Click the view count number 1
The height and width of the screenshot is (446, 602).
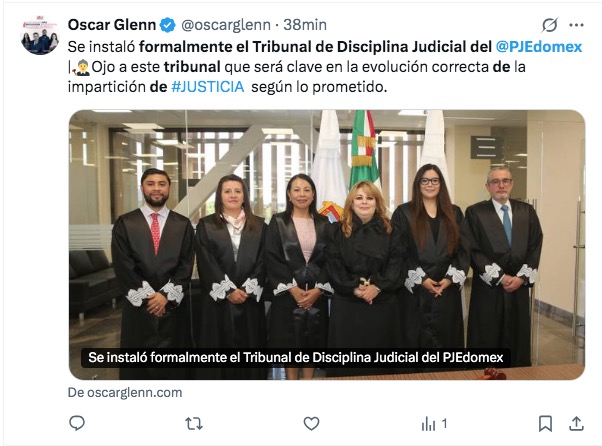pos(444,424)
